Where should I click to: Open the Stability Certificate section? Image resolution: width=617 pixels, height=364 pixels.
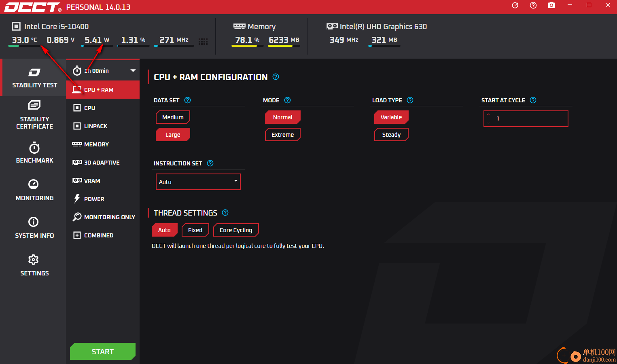[34, 115]
